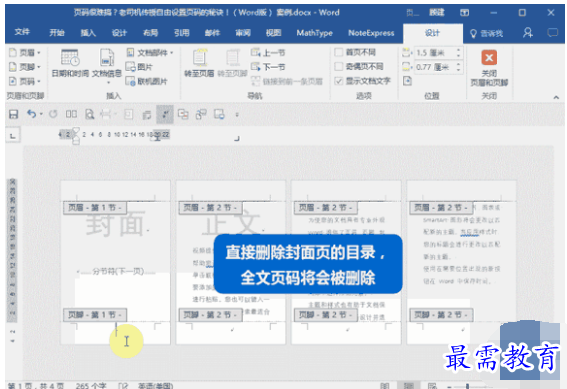Open the MathType tab
The height and width of the screenshot is (389, 567).
pyautogui.click(x=314, y=33)
